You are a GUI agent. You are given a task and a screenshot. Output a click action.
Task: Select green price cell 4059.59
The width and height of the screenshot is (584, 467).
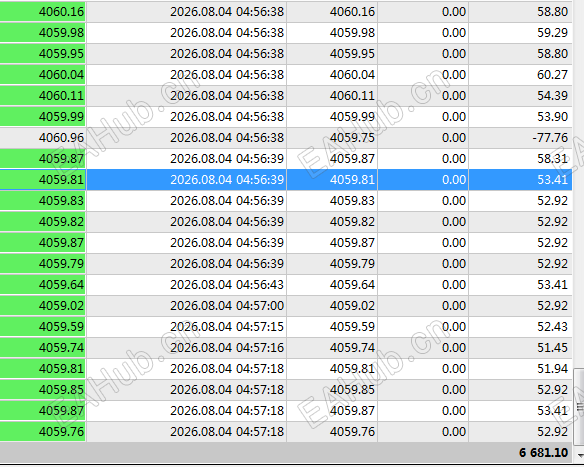(42, 327)
